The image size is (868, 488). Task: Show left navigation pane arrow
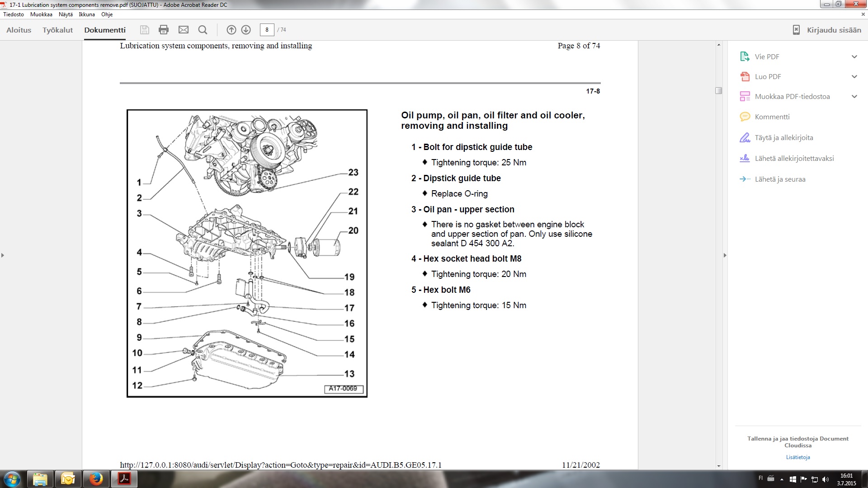point(3,255)
